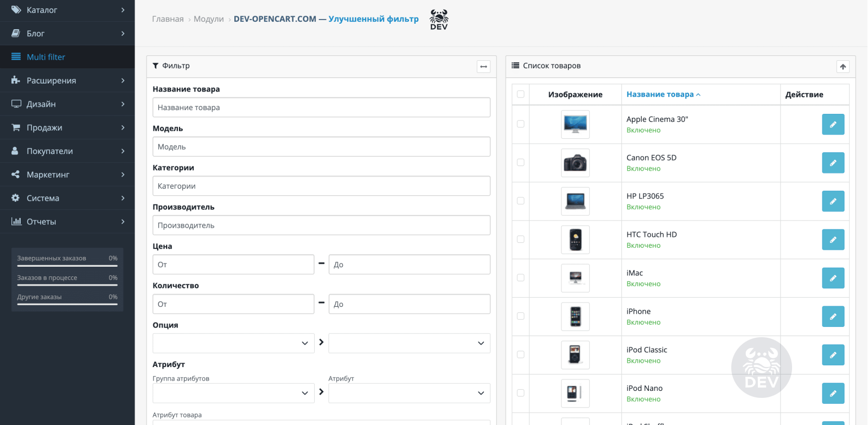Click the Система gear icon
Viewport: 868px width, 425px height.
click(x=16, y=198)
